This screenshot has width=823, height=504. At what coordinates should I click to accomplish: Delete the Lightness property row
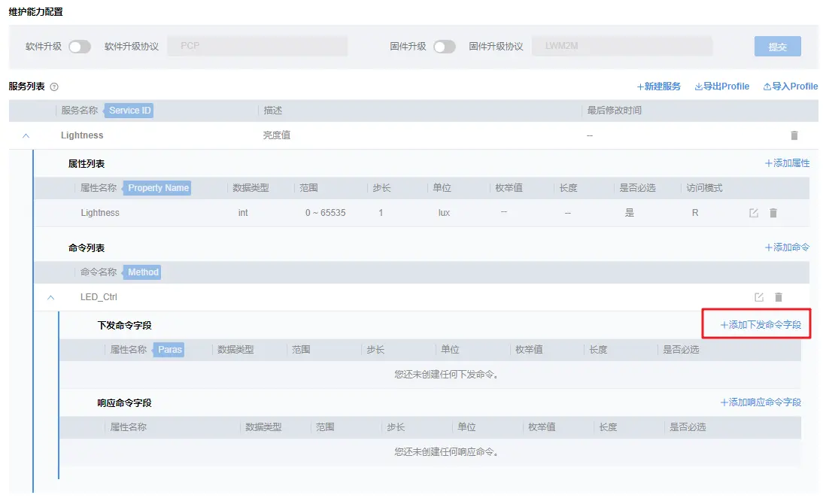[x=773, y=213]
